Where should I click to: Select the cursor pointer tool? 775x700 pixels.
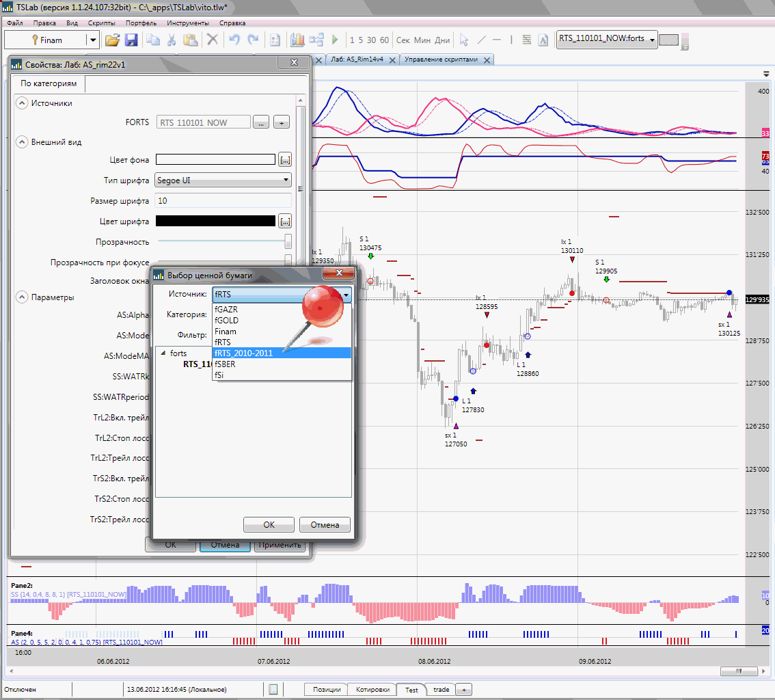[x=464, y=40]
